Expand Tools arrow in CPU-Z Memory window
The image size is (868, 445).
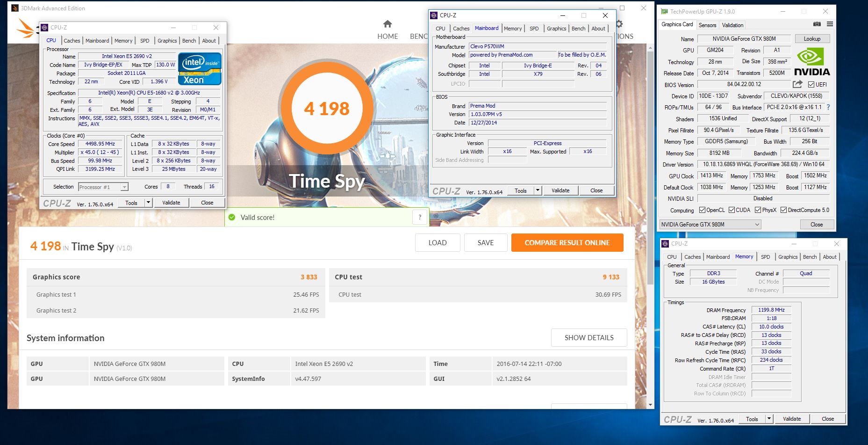pyautogui.click(x=769, y=419)
